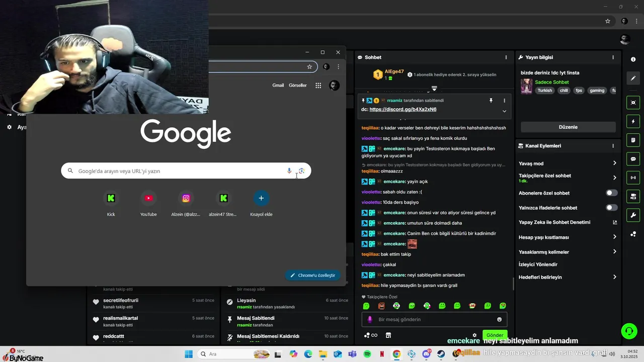Toggle the wrench stream info panel icon
The image size is (644, 362).
(633, 215)
